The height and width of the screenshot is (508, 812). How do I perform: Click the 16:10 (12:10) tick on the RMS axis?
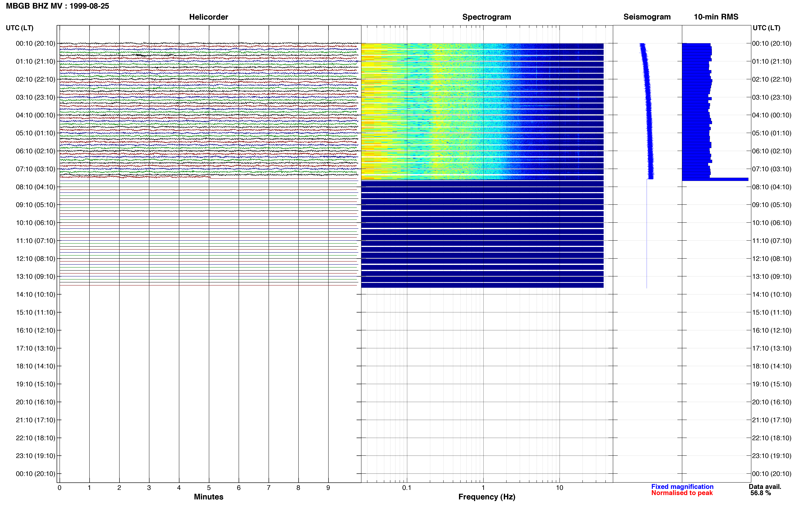pos(772,330)
